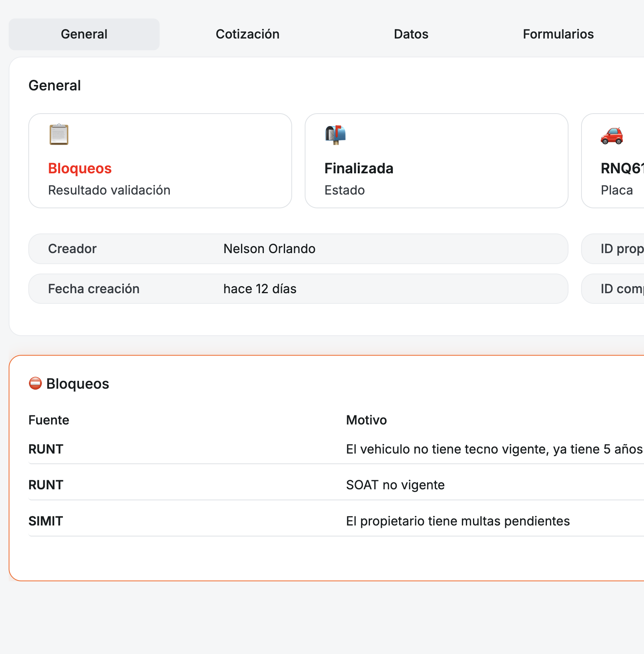Screen dimensions: 644x654
Task: Click the General section heading
Action: tap(55, 85)
